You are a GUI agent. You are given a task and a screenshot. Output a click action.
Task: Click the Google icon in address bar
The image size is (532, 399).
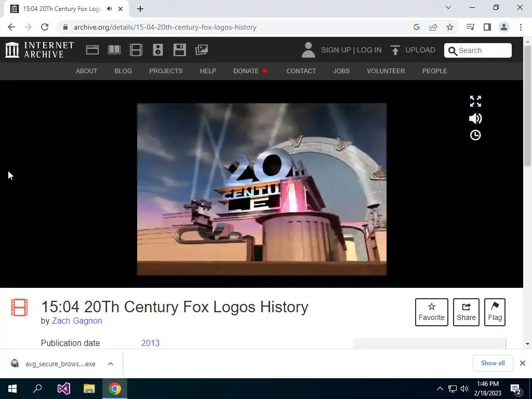point(417,27)
